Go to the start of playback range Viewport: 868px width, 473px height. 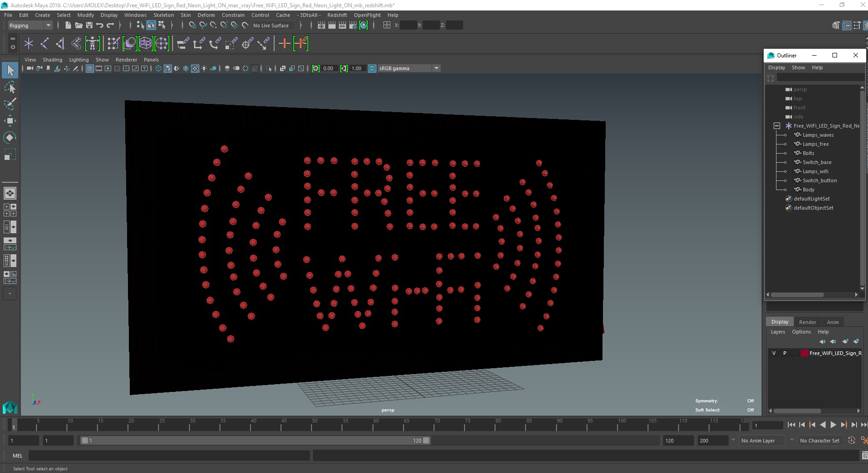[791, 425]
